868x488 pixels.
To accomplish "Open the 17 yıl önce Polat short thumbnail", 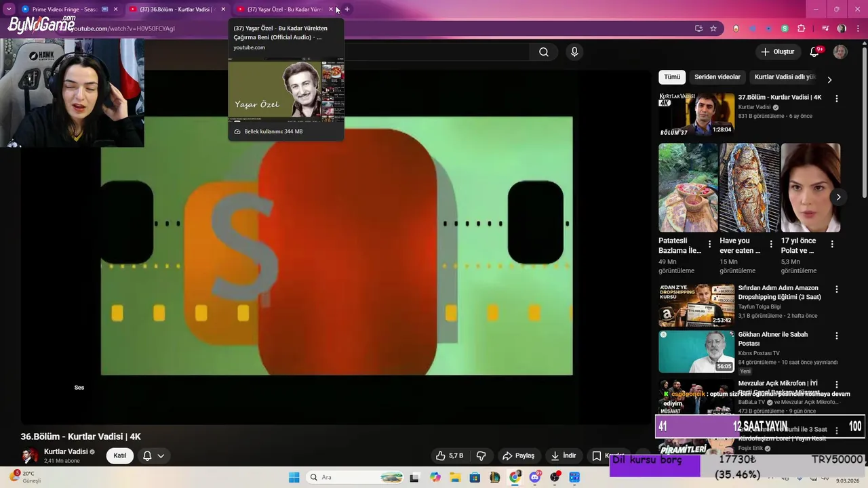I will tap(810, 188).
